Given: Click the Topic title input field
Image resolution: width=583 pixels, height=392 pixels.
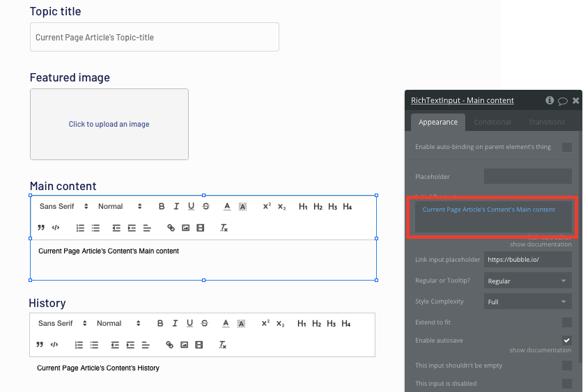Looking at the screenshot, I should coord(155,37).
